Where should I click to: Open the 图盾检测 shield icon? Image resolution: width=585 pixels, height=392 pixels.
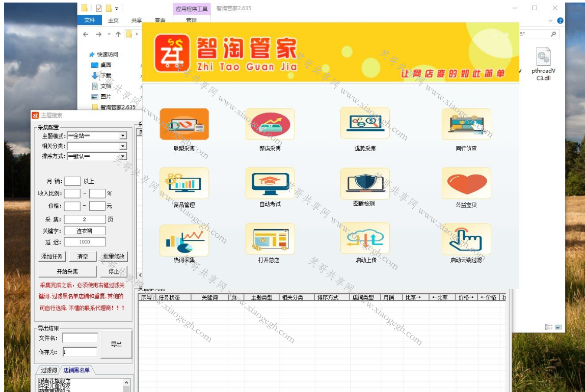[365, 183]
